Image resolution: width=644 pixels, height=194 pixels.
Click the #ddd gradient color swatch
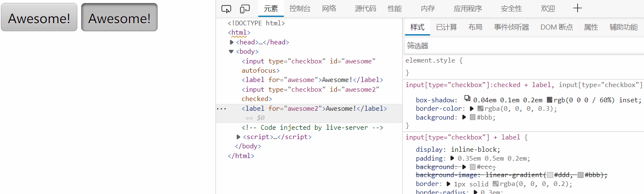(x=550, y=175)
